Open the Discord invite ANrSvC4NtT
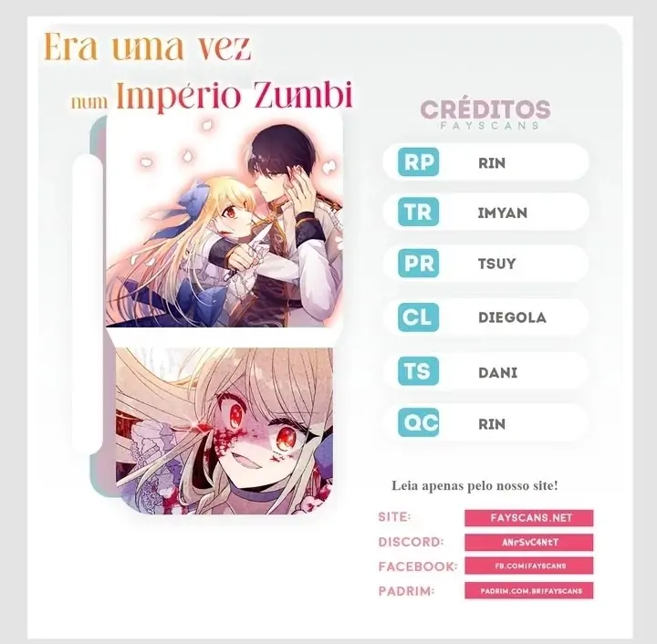 click(528, 542)
